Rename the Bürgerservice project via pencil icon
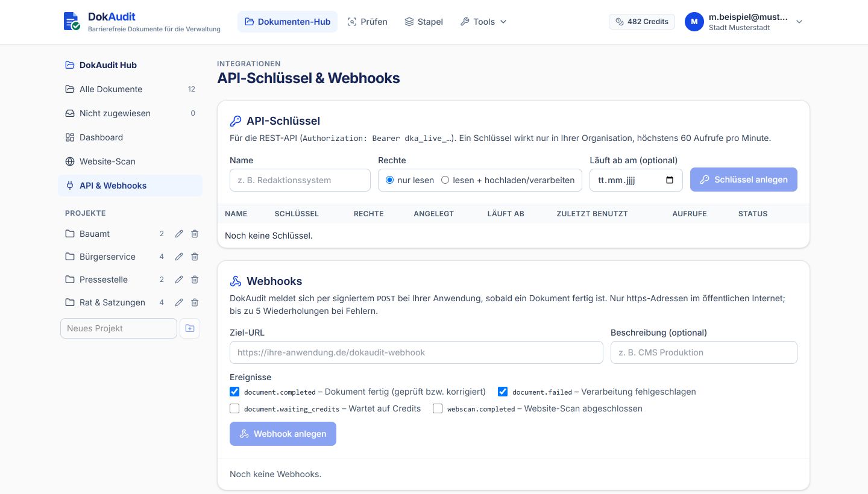Image resolution: width=868 pixels, height=494 pixels. 179,257
